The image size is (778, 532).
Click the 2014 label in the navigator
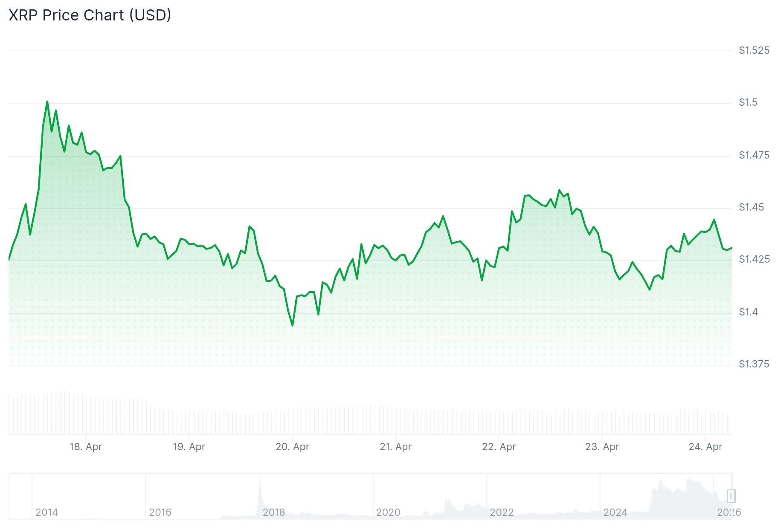tap(46, 512)
